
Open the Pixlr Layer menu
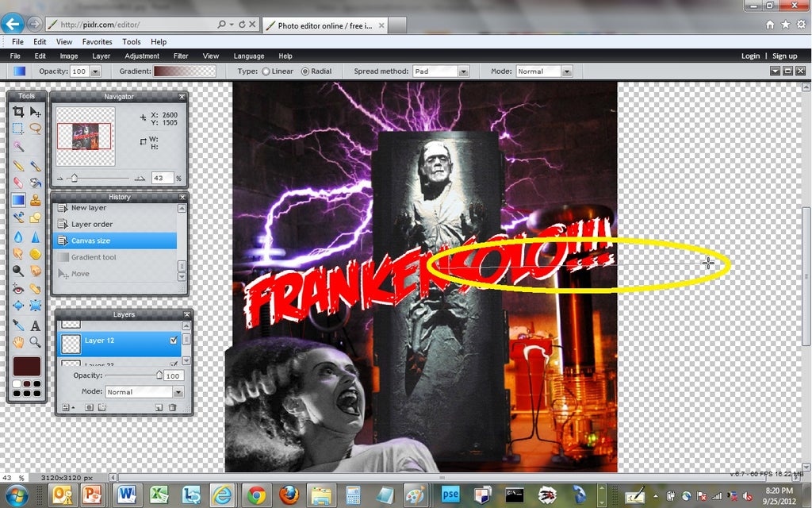pyautogui.click(x=101, y=56)
